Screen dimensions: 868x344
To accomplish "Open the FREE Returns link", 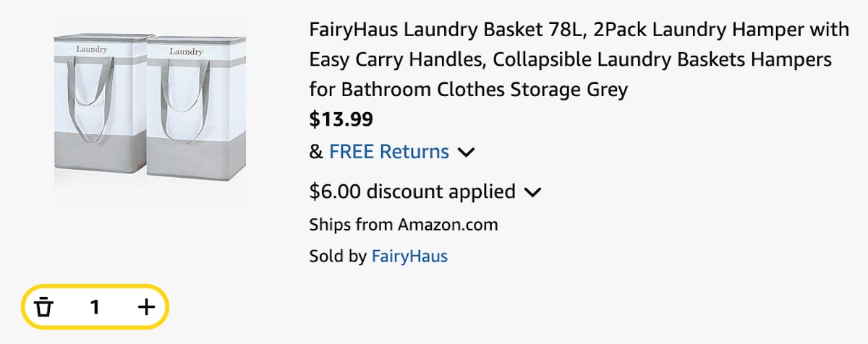I will point(389,152).
